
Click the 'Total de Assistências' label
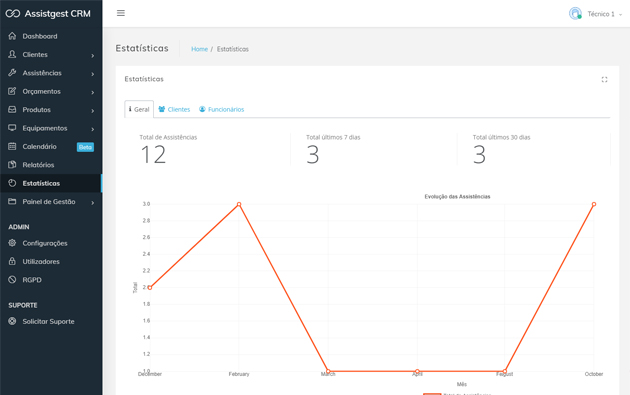tap(168, 137)
